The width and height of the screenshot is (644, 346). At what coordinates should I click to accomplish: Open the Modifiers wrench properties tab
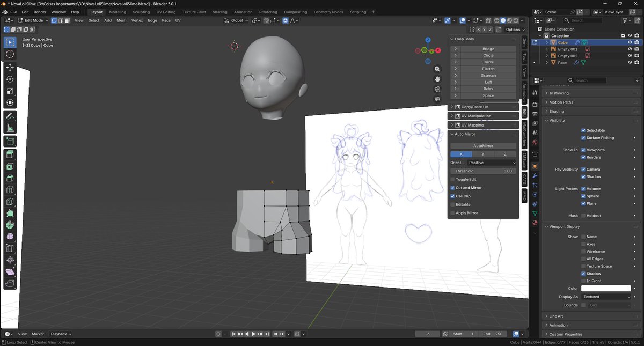tap(535, 175)
